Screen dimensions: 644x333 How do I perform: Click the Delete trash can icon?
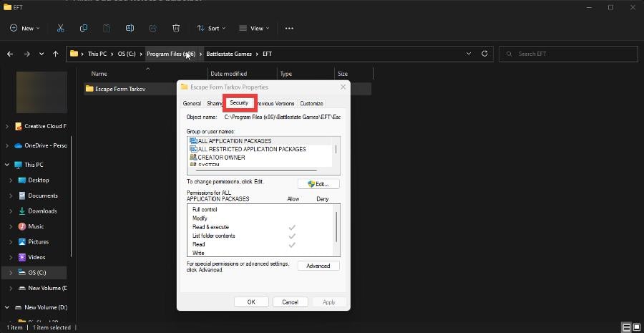(x=176, y=28)
